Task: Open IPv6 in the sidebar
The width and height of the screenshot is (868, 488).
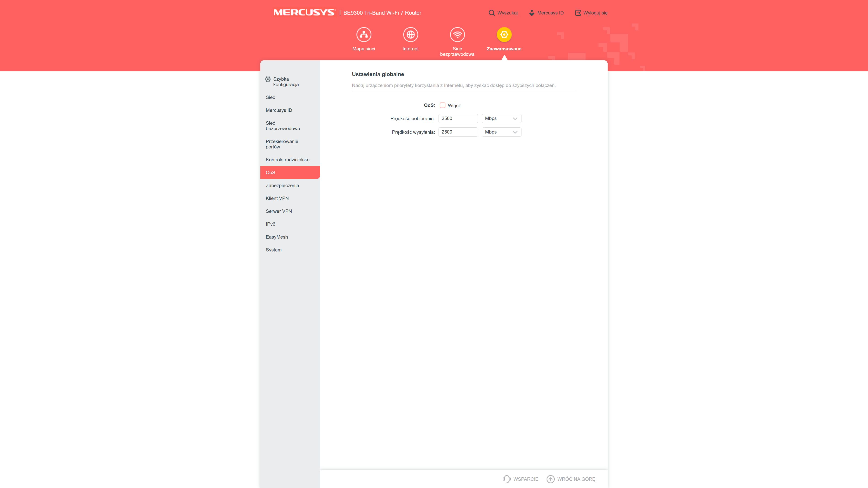Action: click(x=290, y=224)
